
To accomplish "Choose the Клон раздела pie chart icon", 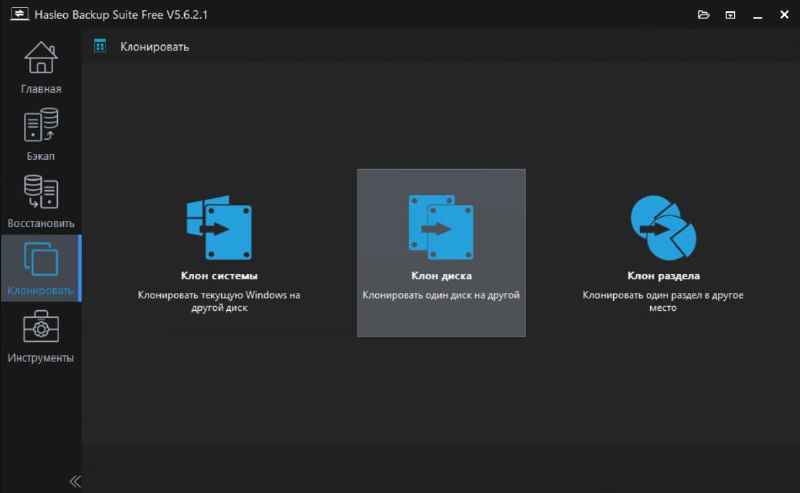I will [662, 227].
